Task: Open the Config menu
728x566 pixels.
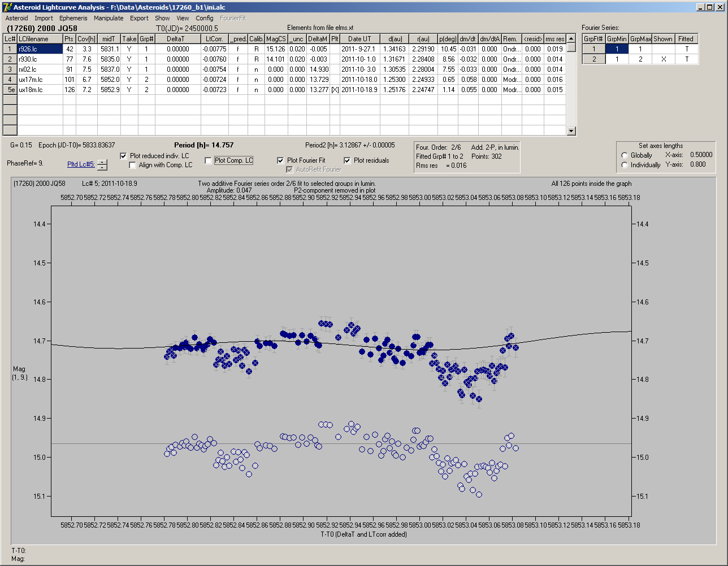Action: click(x=205, y=18)
